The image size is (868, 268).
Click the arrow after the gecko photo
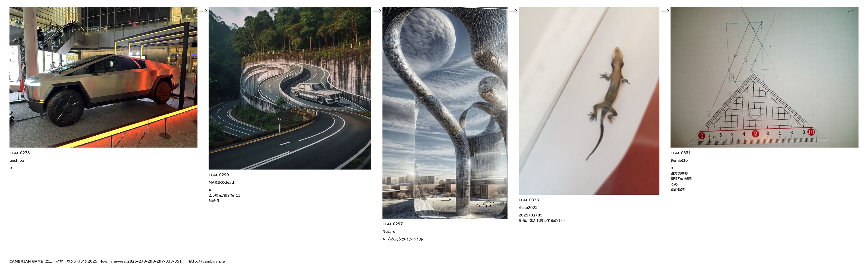(x=665, y=11)
